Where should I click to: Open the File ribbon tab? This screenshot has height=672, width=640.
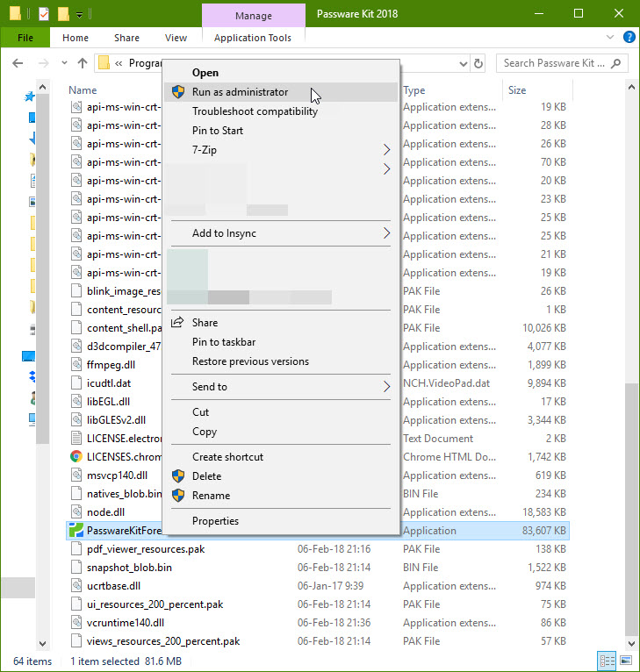click(25, 38)
